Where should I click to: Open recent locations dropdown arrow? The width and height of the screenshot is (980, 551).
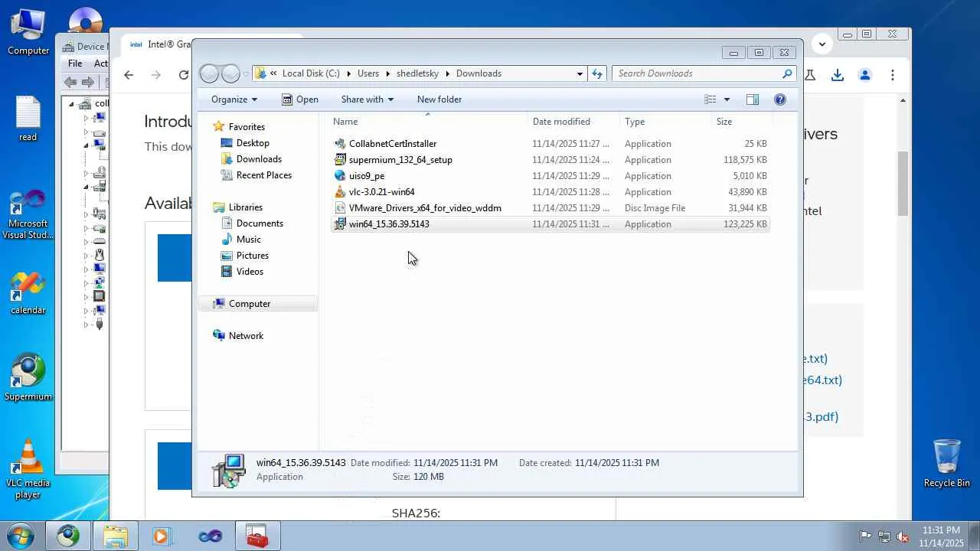[246, 74]
